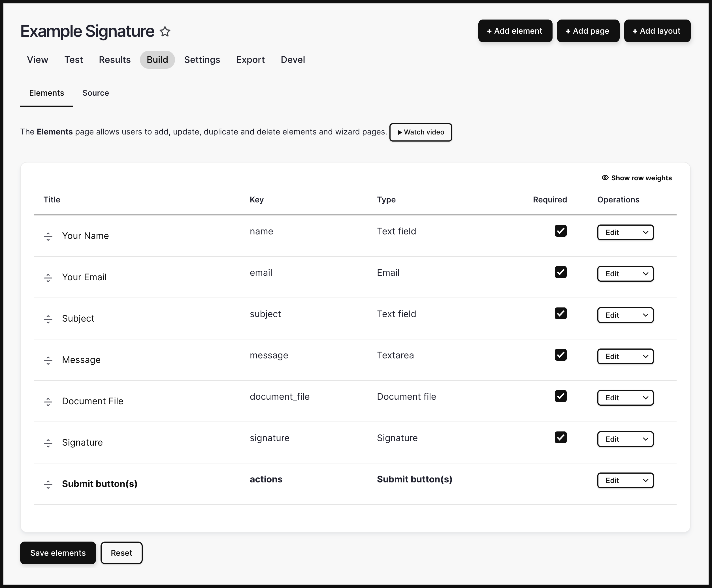Switch to the Source tab
The width and height of the screenshot is (712, 588).
coord(95,93)
